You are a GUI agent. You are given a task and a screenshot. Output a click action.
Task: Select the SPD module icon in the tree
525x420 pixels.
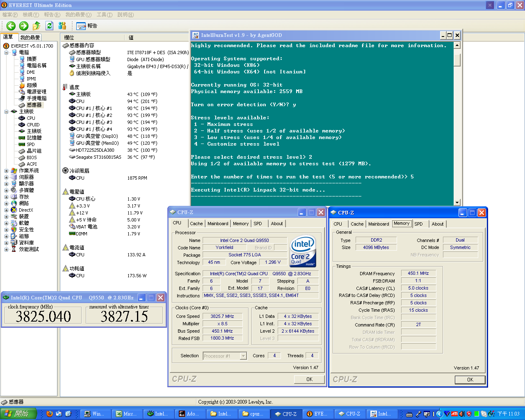click(22, 144)
